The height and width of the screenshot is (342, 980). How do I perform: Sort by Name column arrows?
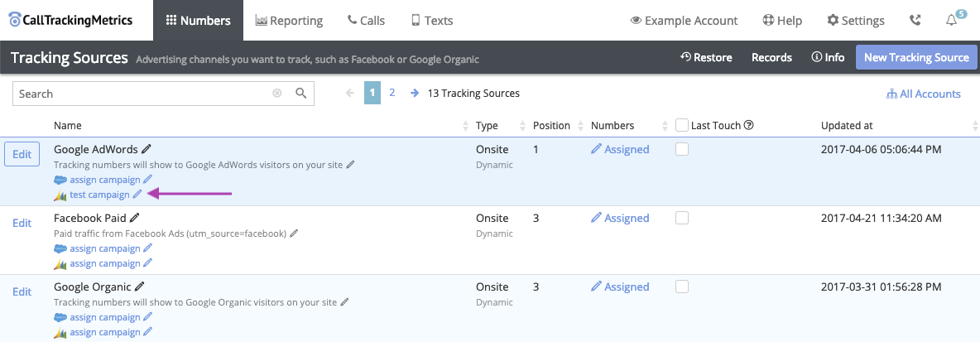[464, 126]
